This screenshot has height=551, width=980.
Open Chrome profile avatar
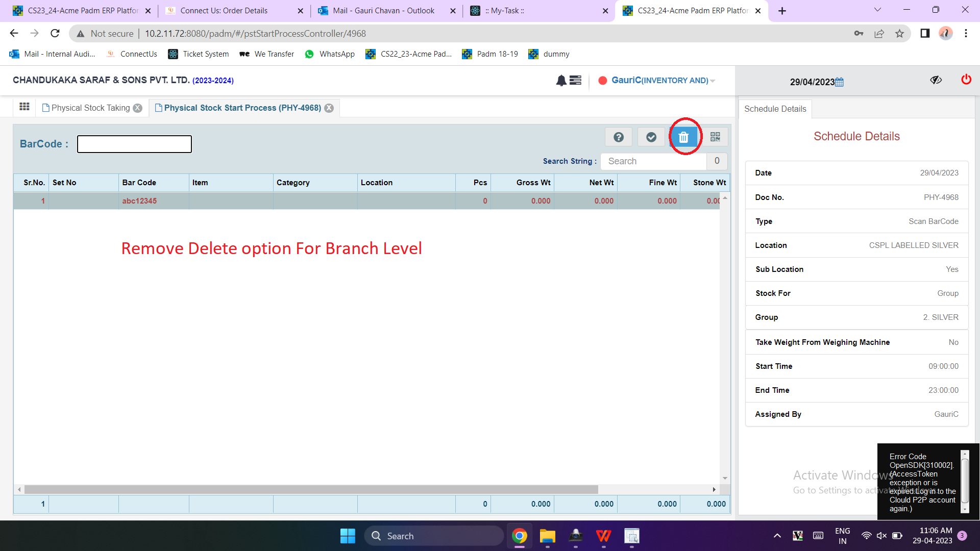[946, 34]
